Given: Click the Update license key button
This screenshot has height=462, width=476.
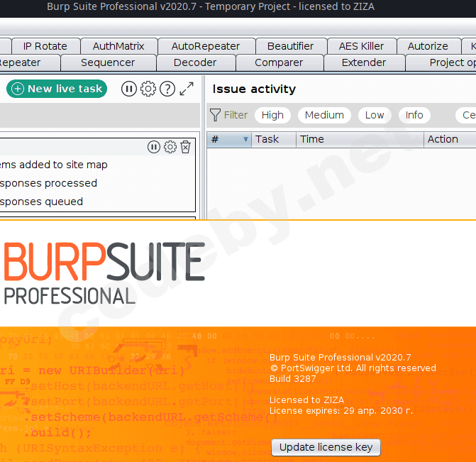Looking at the screenshot, I should tap(326, 447).
